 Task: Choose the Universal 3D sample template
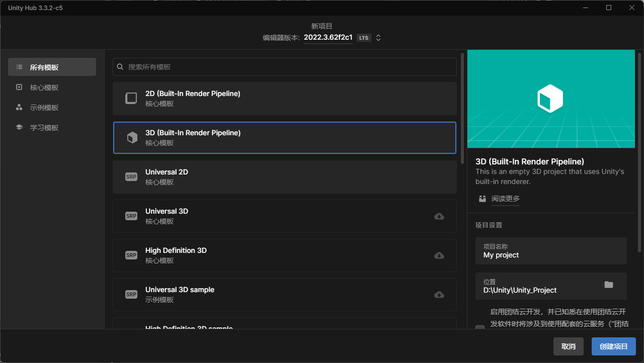pos(285,295)
